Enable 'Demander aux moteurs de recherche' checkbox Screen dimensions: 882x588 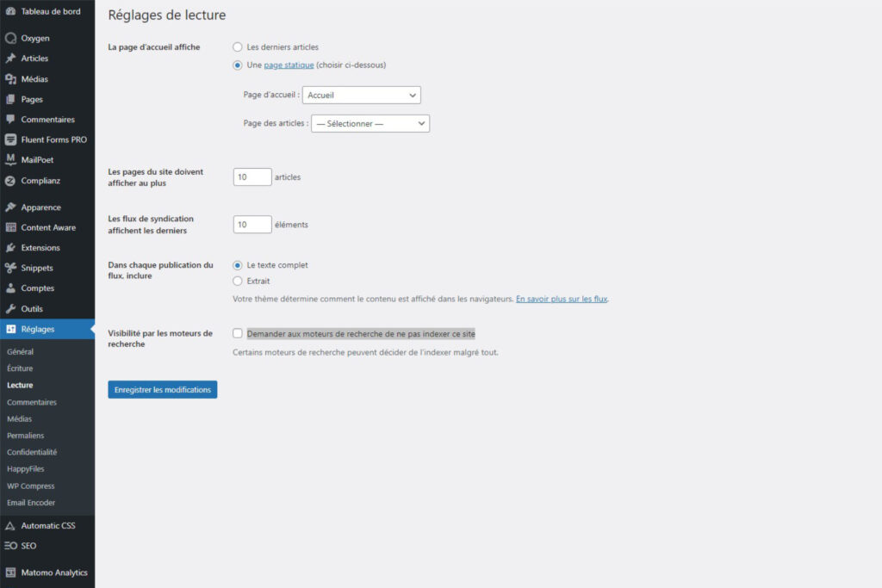(237, 333)
